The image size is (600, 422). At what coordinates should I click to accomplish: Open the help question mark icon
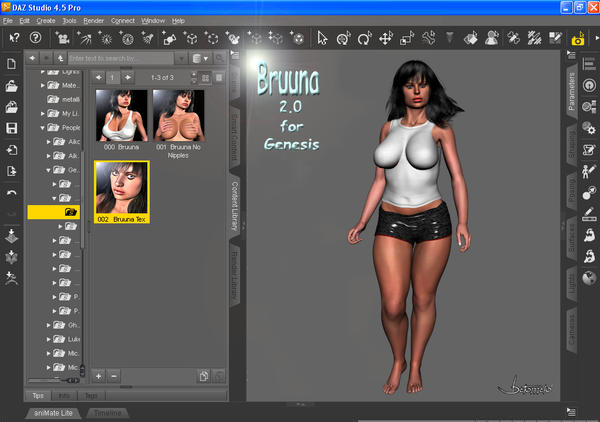(35, 37)
